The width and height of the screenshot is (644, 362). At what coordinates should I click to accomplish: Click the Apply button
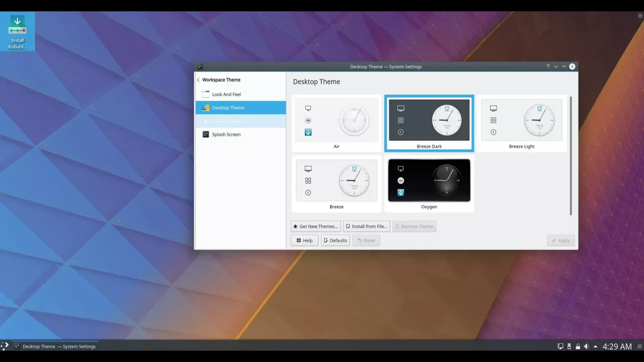[x=560, y=240]
